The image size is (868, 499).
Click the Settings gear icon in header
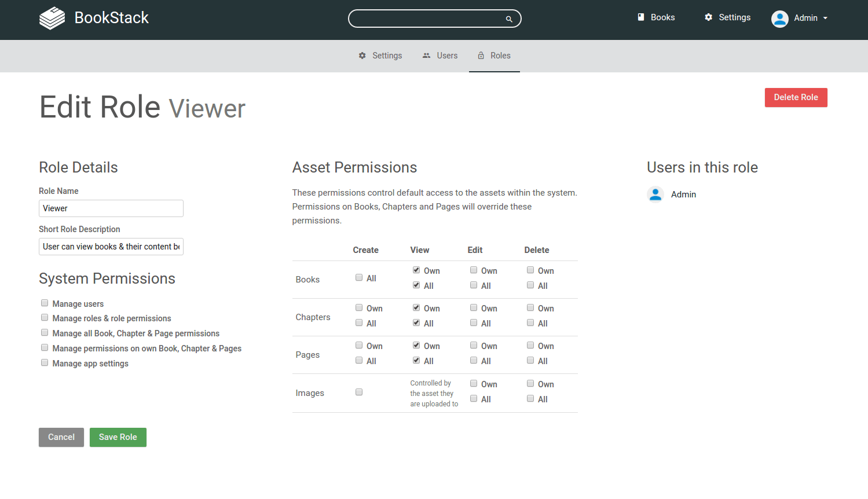pyautogui.click(x=708, y=17)
